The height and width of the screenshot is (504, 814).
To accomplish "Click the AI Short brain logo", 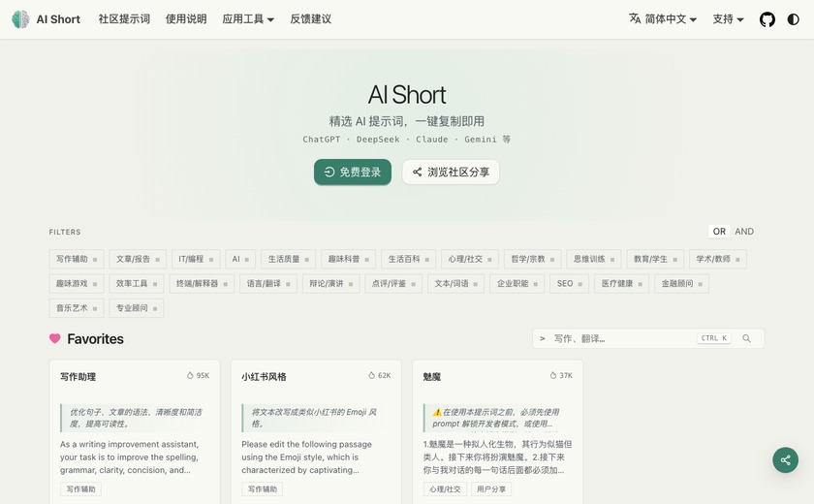I will pyautogui.click(x=20, y=19).
